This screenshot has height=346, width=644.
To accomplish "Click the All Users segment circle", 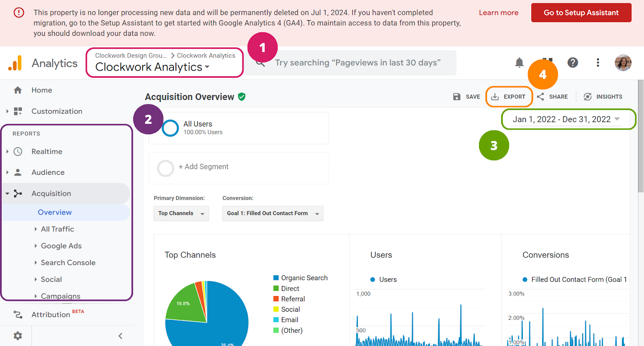I will tap(170, 128).
